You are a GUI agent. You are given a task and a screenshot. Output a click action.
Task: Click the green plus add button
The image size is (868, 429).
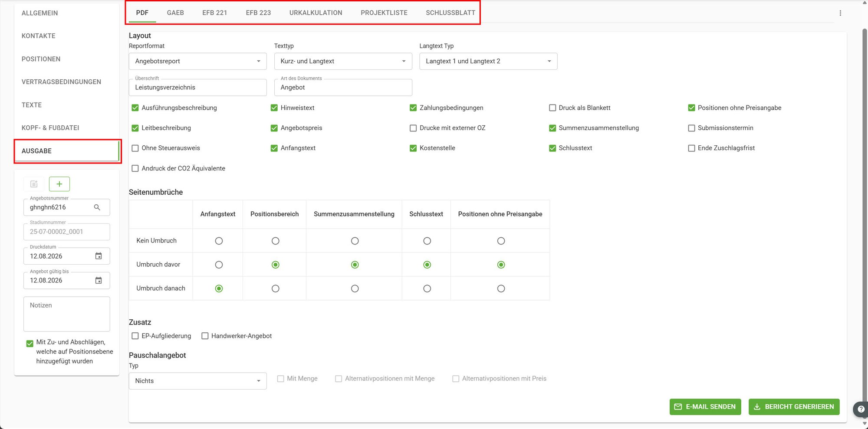click(x=59, y=184)
